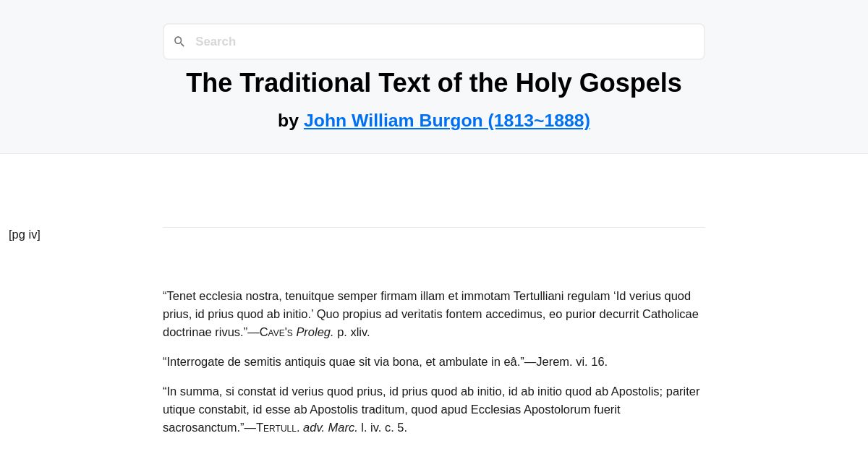Click the italic "Proleg." text
Screen dimensions: 868x454
pos(315,332)
